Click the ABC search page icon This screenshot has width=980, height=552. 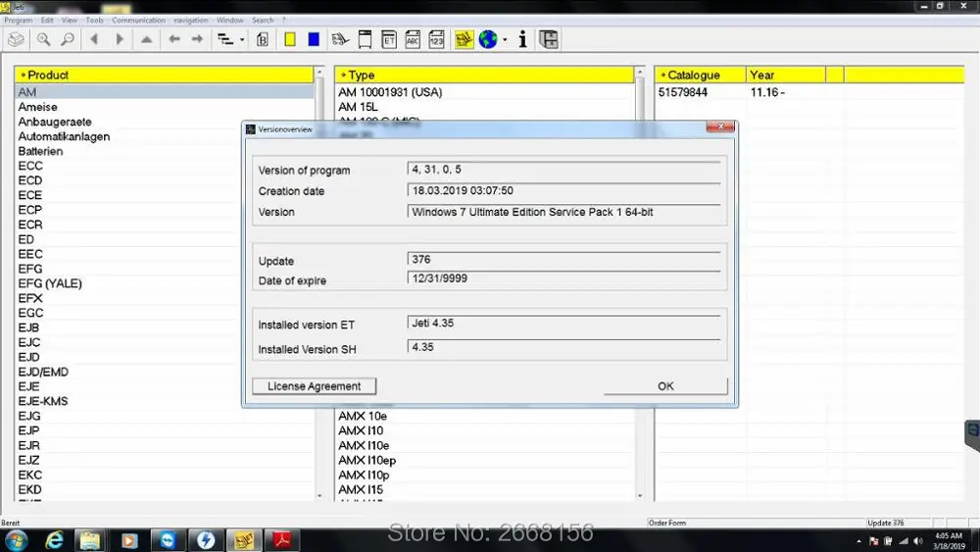coord(413,40)
